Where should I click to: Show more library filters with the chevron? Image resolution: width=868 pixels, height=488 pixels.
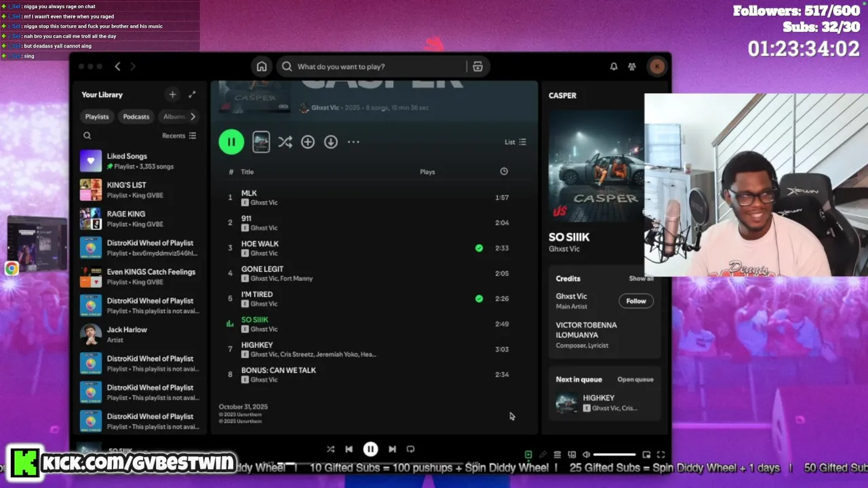pos(193,117)
